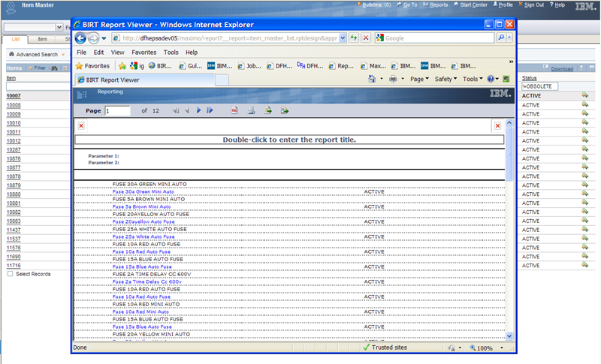The image size is (601, 364).
Task: Click the BIRT Report Viewer tab
Action: 144,80
